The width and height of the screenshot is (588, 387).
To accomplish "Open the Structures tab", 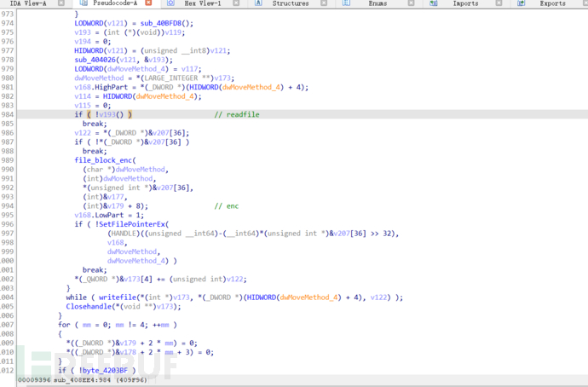I will (291, 3).
